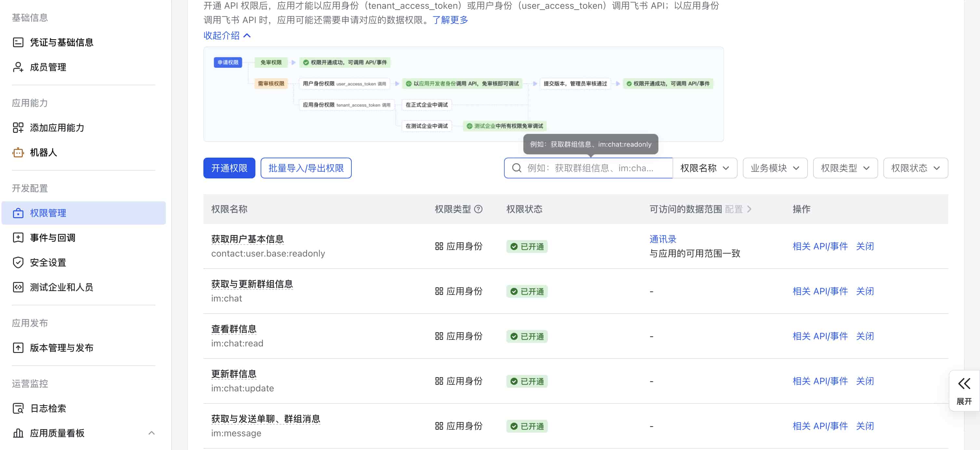Click 关闭 link for im:chat:read permission
Screen dimensions: 980x450
pos(864,336)
